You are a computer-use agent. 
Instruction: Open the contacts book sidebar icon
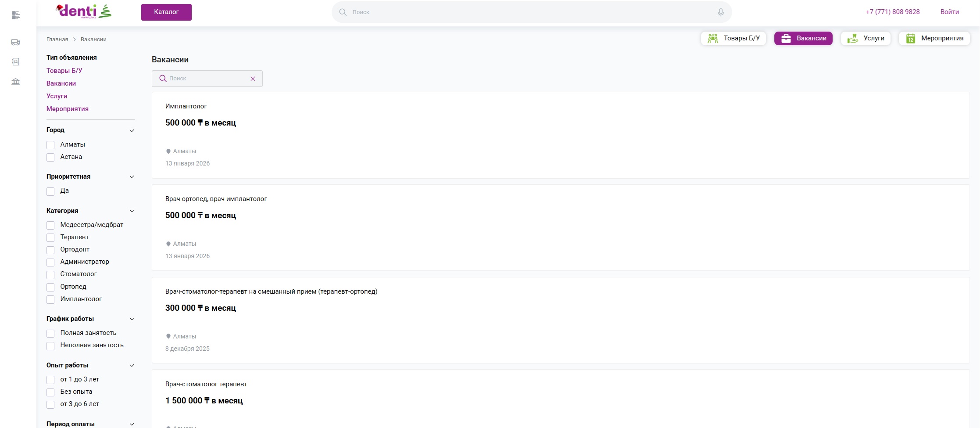[15, 62]
